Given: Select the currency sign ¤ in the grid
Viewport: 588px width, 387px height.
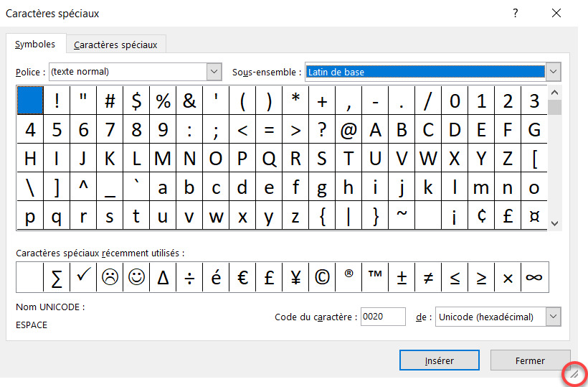Looking at the screenshot, I should [534, 215].
